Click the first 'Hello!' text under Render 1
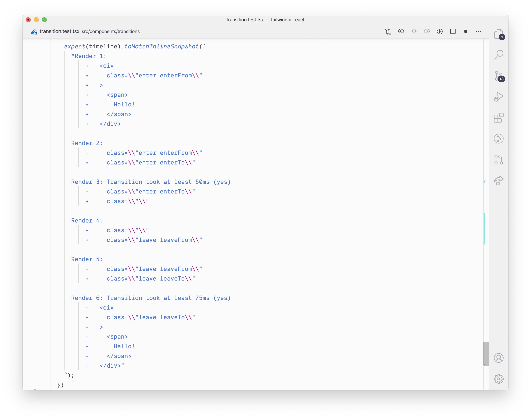 pyautogui.click(x=124, y=105)
